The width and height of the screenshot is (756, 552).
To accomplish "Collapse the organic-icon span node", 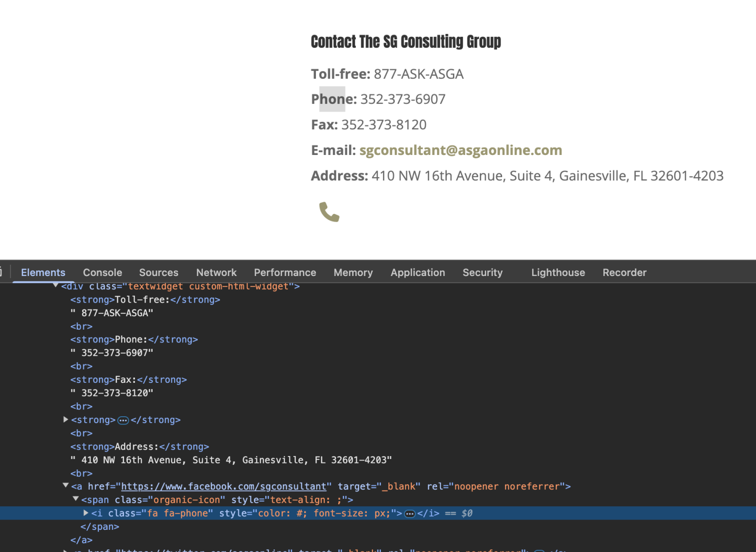I will coord(76,499).
